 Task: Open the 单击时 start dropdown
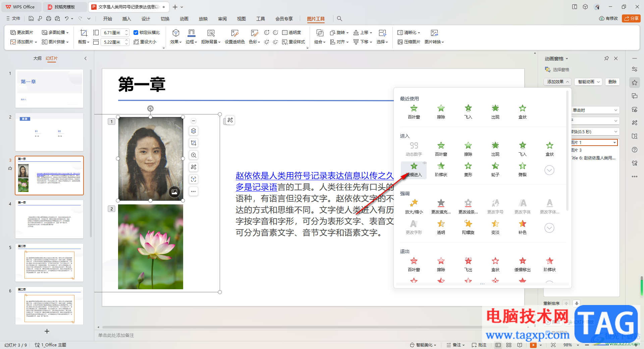(595, 110)
